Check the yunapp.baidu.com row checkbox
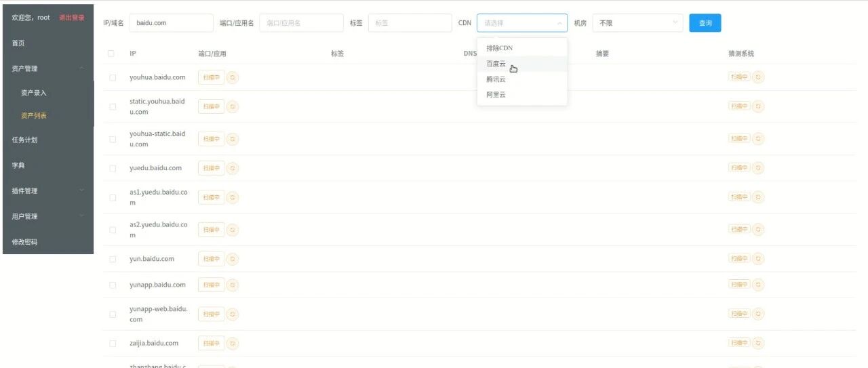868x368 pixels. [113, 285]
